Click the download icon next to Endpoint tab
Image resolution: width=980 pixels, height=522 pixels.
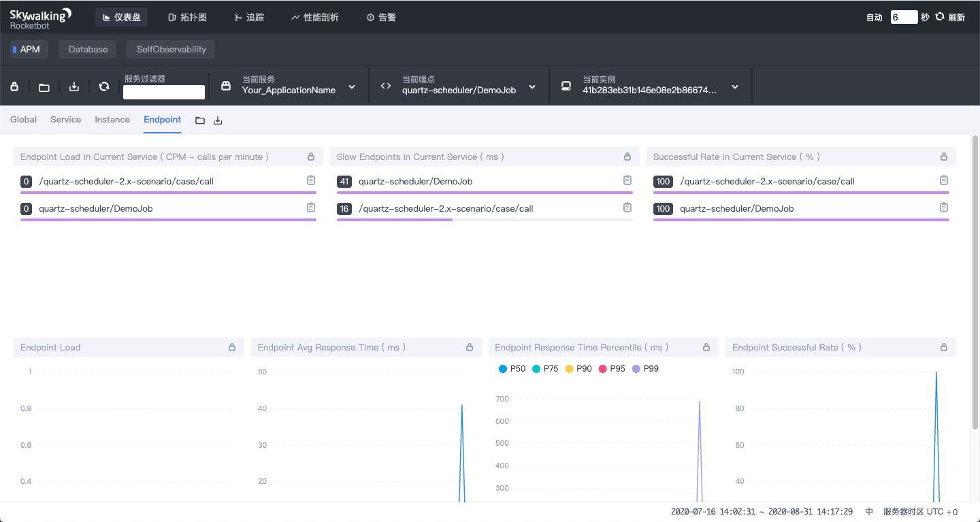click(x=218, y=120)
